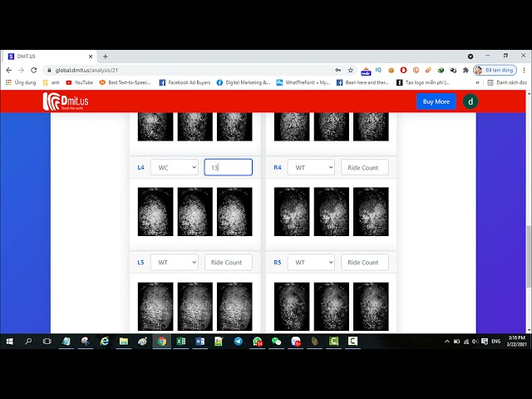Open the L4 pattern dropdown showing WC
The image size is (532, 399).
tap(175, 167)
